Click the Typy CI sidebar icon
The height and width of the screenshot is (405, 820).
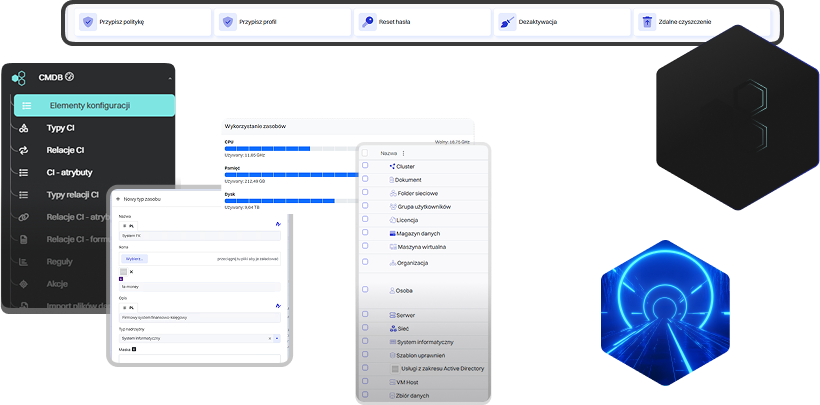[24, 128]
